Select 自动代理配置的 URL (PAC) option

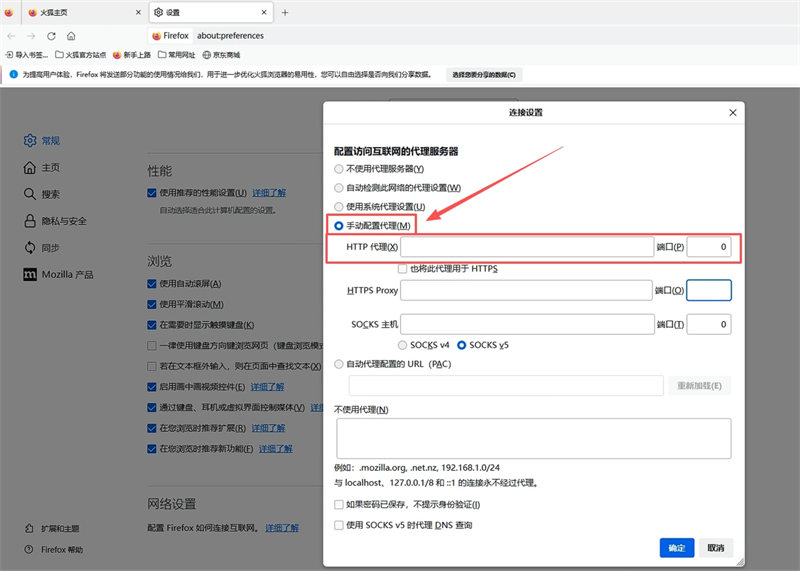[338, 364]
